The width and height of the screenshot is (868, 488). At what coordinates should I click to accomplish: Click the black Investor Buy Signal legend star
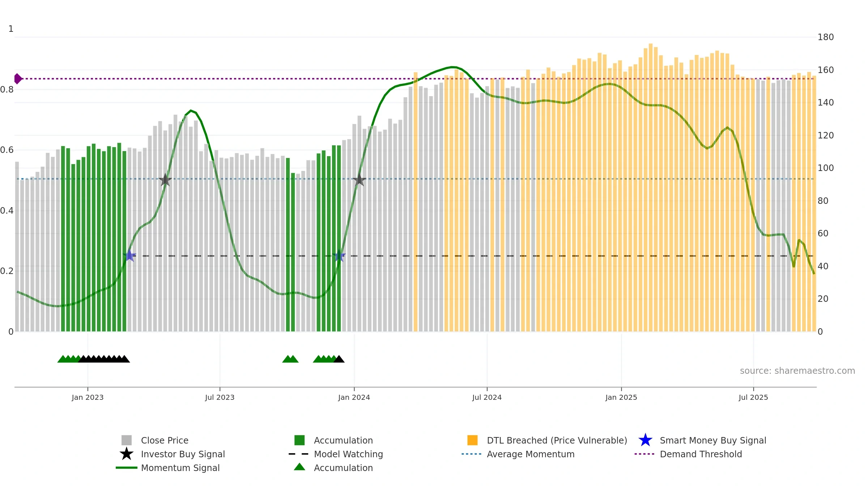coord(126,454)
